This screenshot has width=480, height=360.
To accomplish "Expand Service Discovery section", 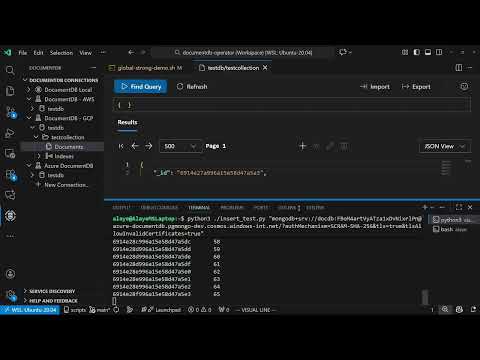I will [50, 291].
